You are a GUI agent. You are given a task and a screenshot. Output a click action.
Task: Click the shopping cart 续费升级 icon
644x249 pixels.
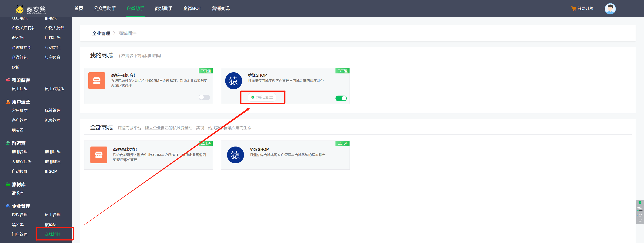(x=573, y=8)
